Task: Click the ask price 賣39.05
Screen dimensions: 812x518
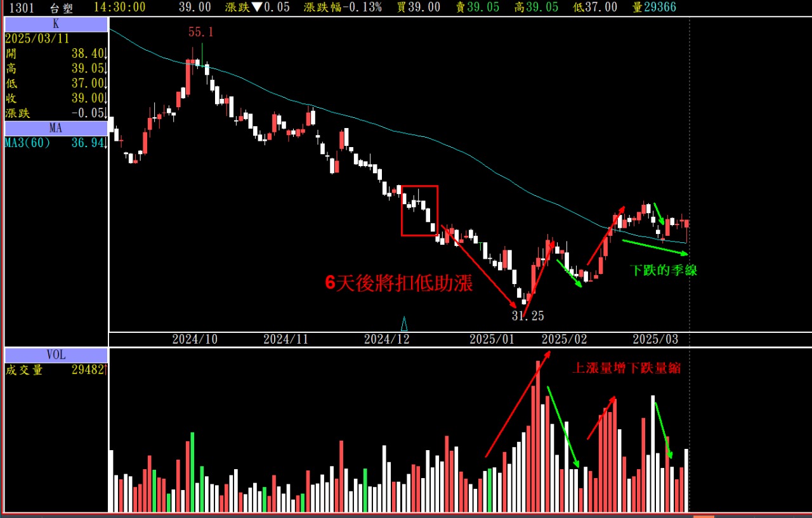Action: pos(477,7)
